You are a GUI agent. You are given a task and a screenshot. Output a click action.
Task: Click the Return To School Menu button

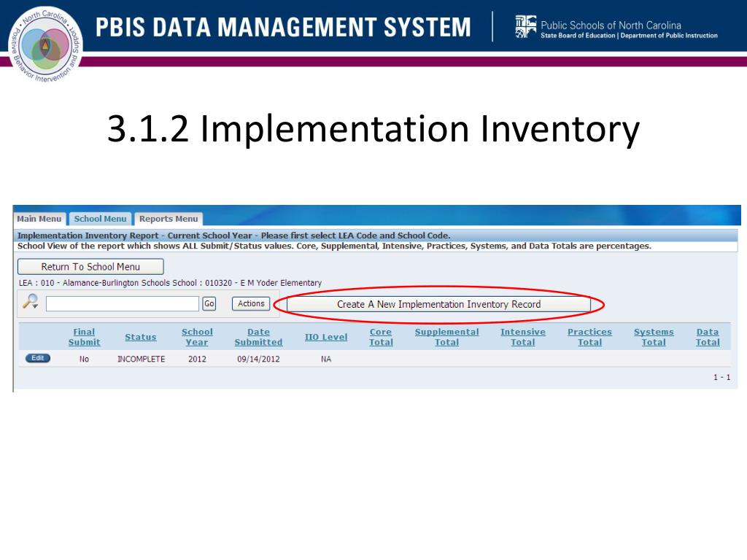[90, 267]
